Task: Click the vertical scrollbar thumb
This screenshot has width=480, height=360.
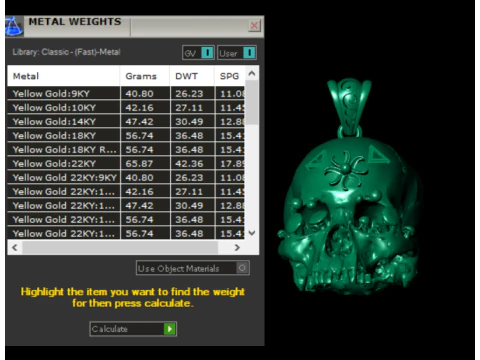Action: 252,102
